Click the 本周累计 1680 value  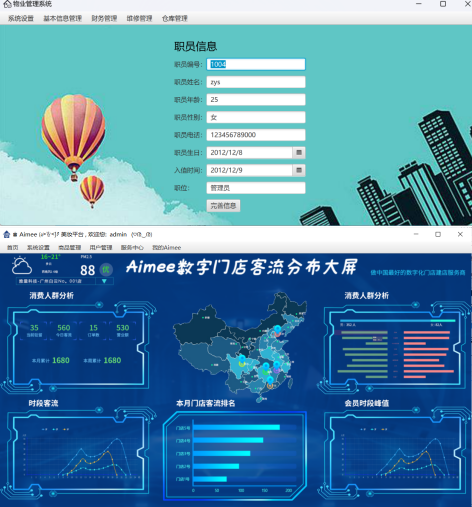(112, 360)
